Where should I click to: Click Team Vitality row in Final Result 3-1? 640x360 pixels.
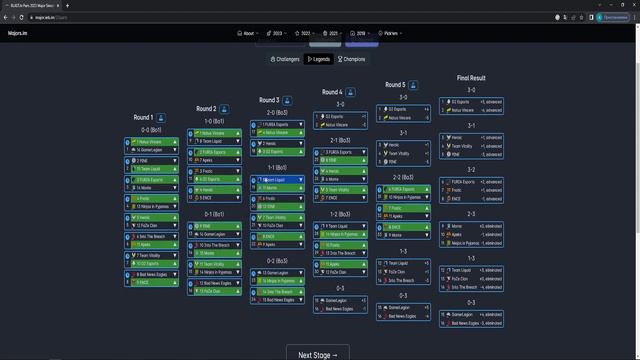tap(471, 146)
